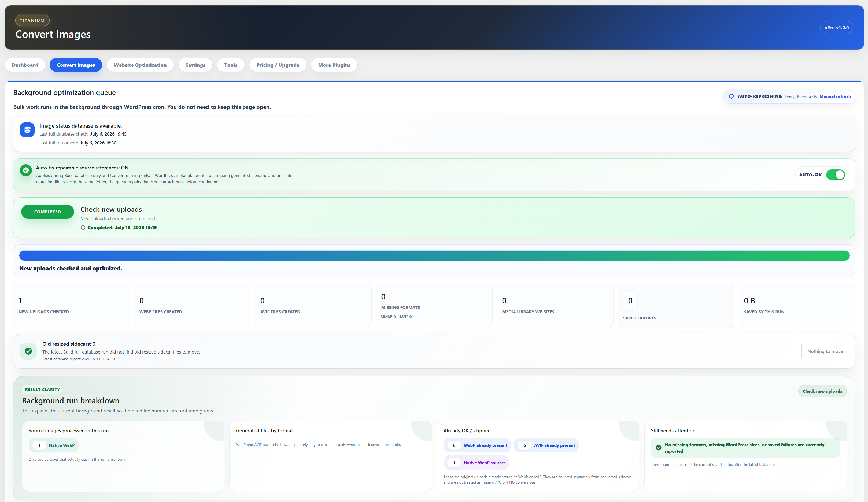Click the MISSING FORMATS stat card
The image size is (868, 502).
434,306
